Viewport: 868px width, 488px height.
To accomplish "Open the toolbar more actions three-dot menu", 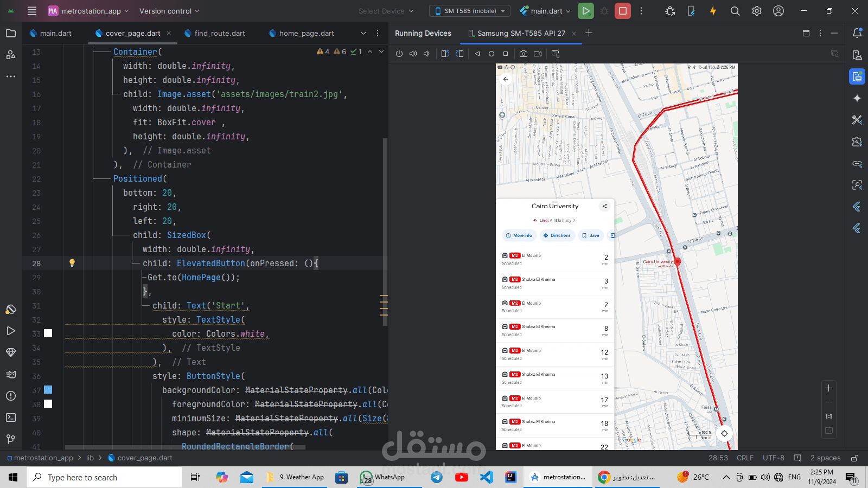I will point(641,11).
